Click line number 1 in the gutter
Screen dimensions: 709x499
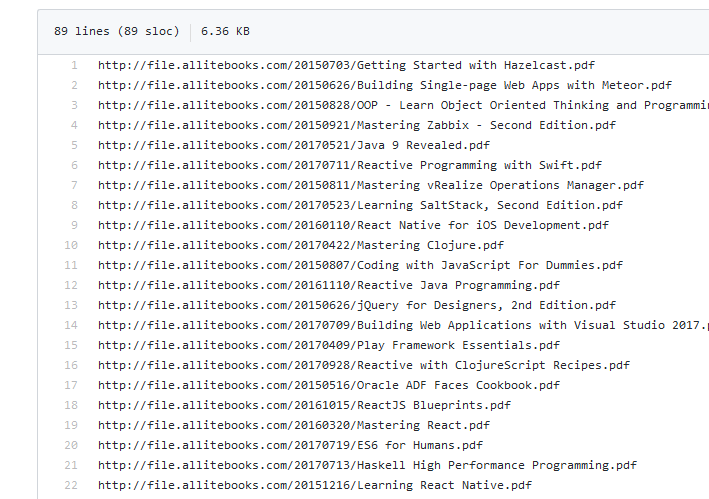click(73, 65)
